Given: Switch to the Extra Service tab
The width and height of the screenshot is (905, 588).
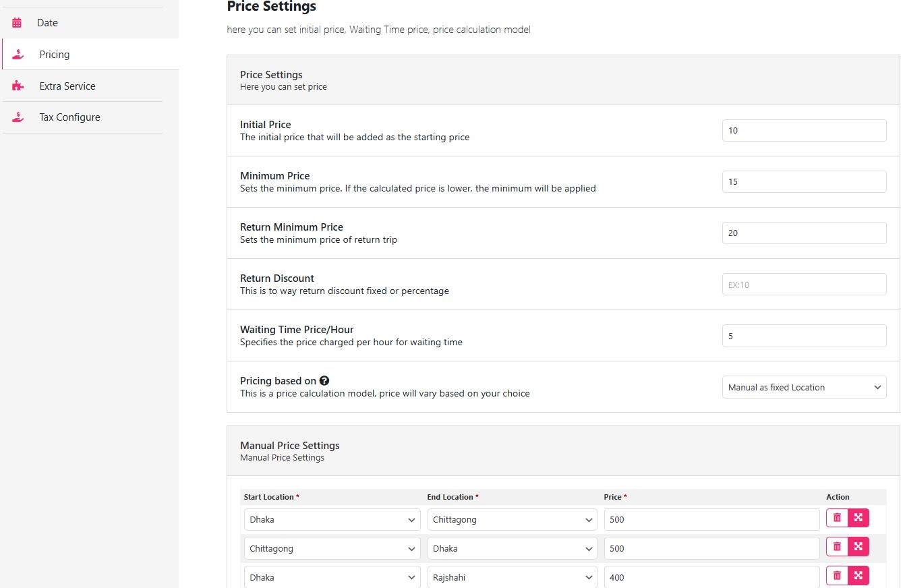Looking at the screenshot, I should pos(82,86).
